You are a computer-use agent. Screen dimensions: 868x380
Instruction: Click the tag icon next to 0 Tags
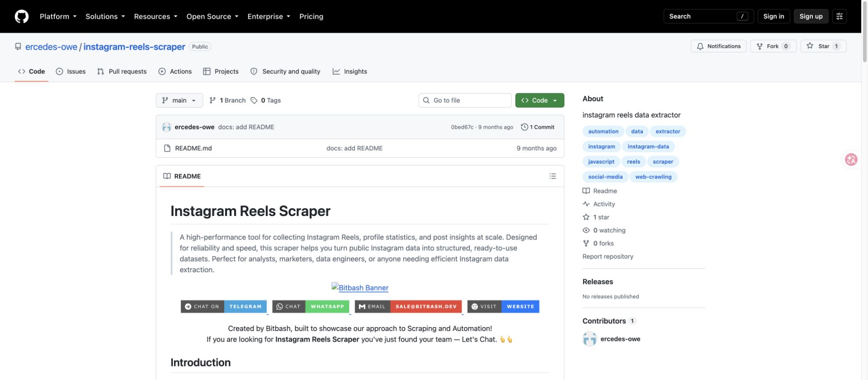[254, 100]
